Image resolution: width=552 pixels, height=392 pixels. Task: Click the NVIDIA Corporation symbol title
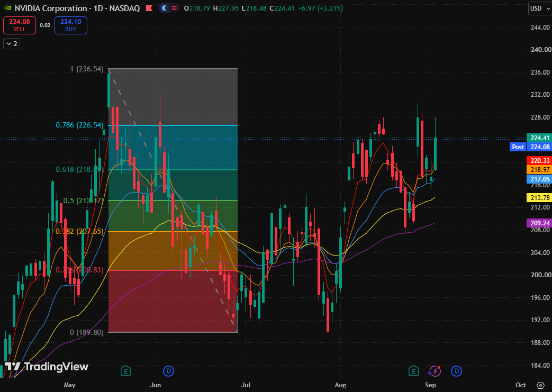coord(51,8)
